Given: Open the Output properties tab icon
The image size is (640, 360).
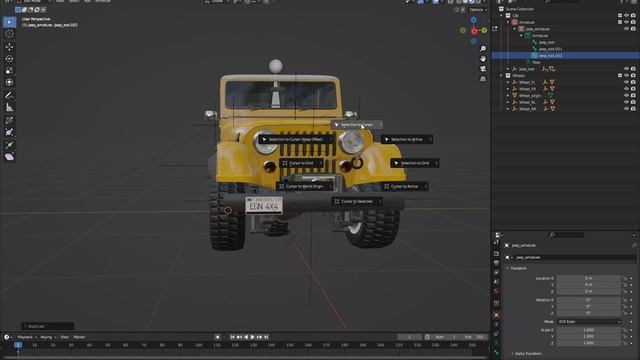Looking at the screenshot, I should [x=496, y=263].
